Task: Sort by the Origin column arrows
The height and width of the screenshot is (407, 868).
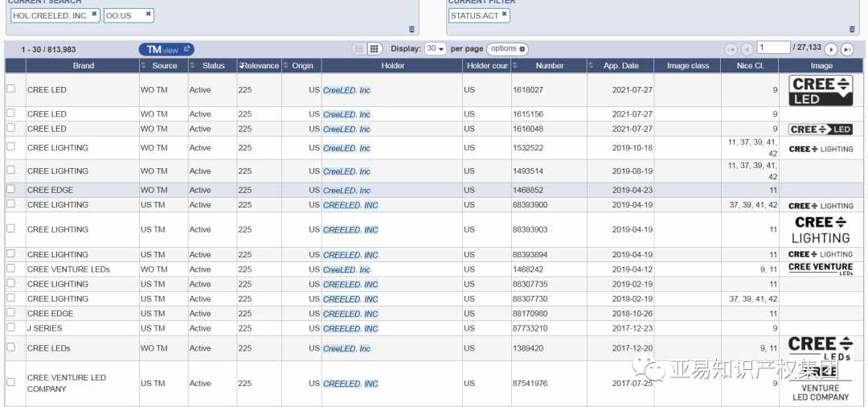Action: [286, 66]
